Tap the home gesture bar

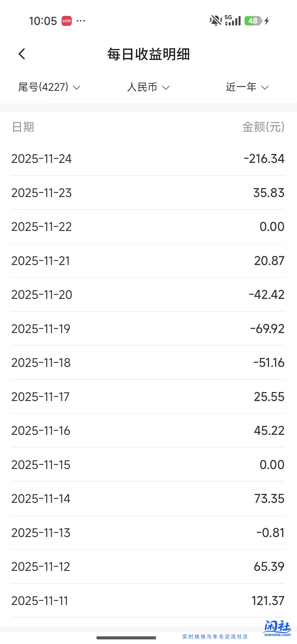point(126,638)
